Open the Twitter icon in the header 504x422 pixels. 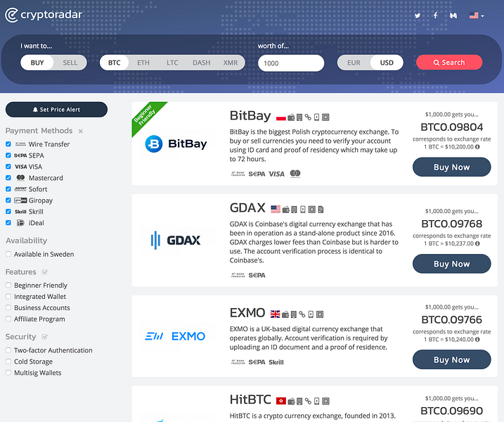point(418,15)
